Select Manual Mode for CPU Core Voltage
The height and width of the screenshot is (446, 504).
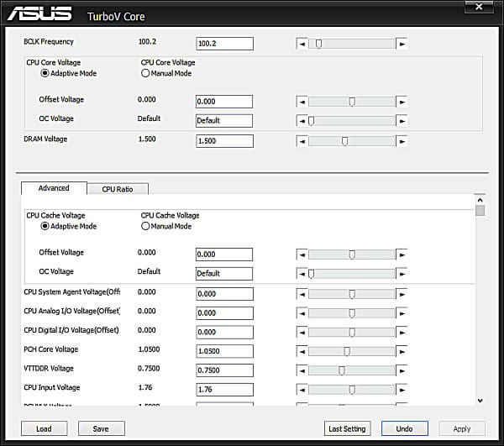click(145, 73)
